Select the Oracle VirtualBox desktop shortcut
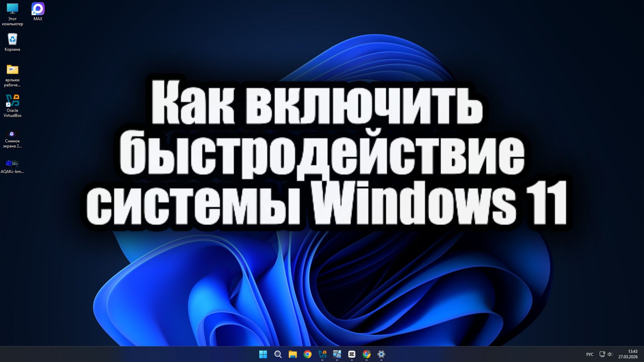The width and height of the screenshot is (644, 362). (12, 106)
